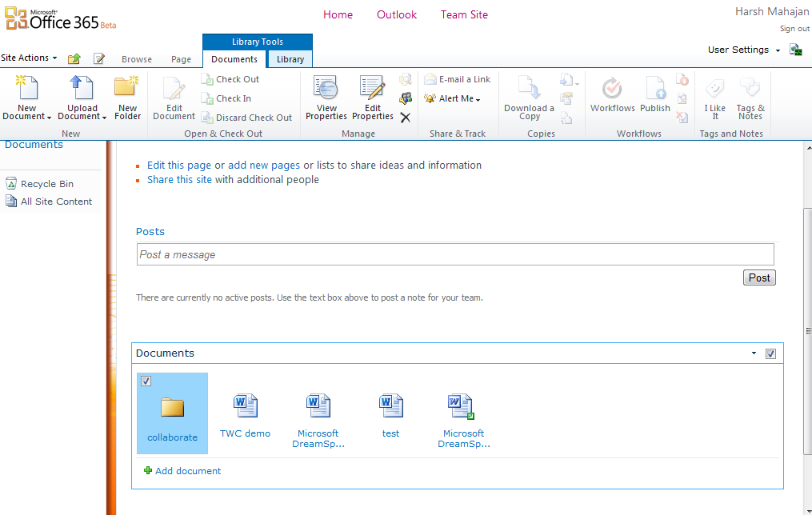
Task: Click the black X delete icon in Manage
Action: click(406, 118)
